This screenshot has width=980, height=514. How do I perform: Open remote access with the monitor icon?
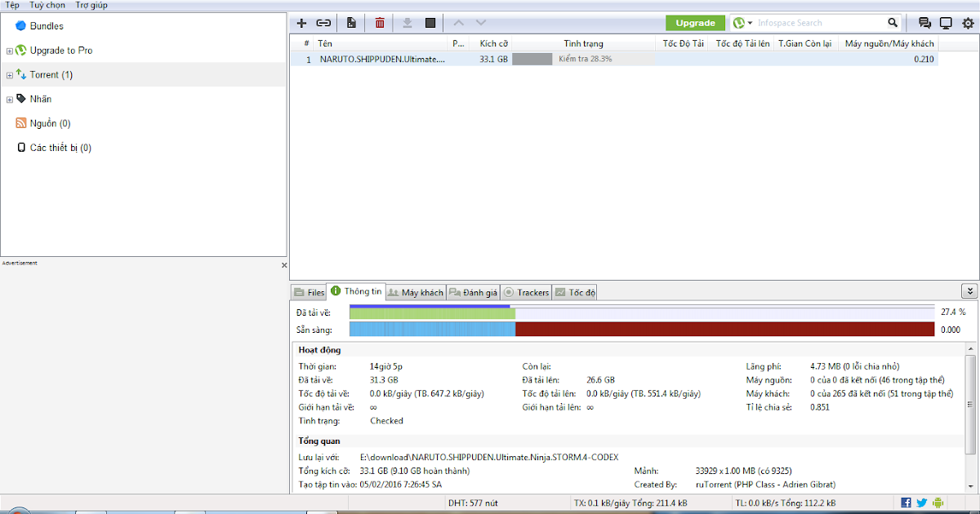946,22
